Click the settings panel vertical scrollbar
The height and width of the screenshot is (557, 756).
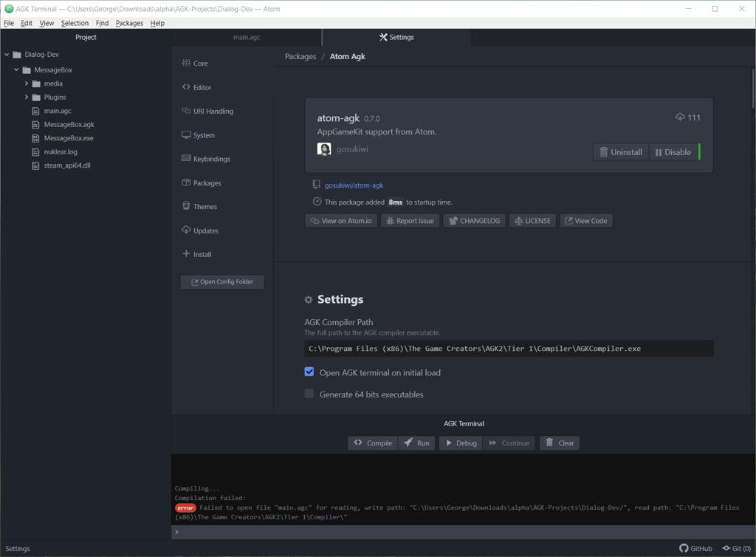point(752,88)
